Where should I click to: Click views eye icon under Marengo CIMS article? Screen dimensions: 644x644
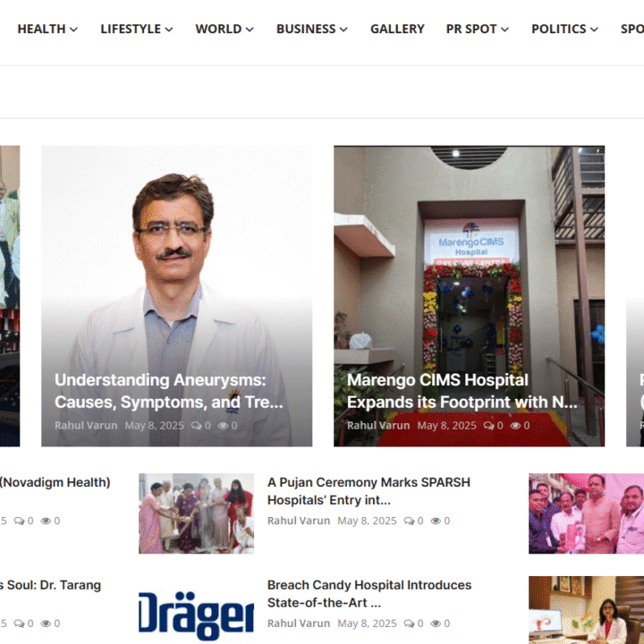[x=516, y=426]
